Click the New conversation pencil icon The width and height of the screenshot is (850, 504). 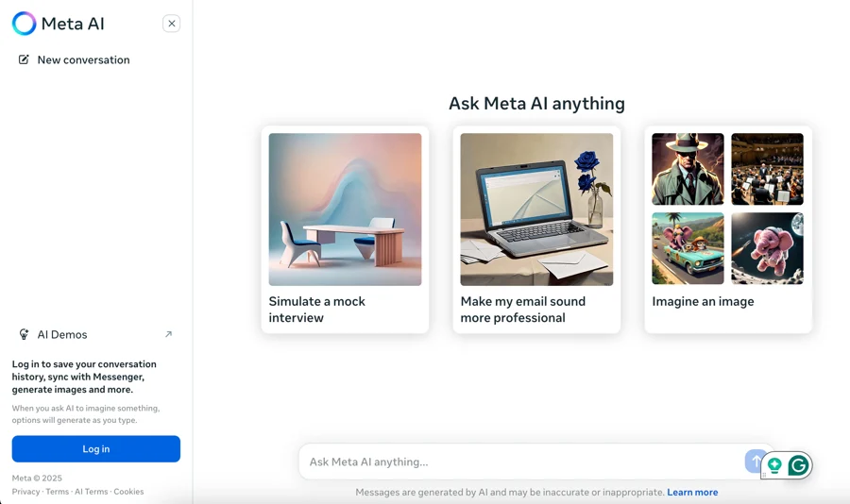pyautogui.click(x=24, y=59)
